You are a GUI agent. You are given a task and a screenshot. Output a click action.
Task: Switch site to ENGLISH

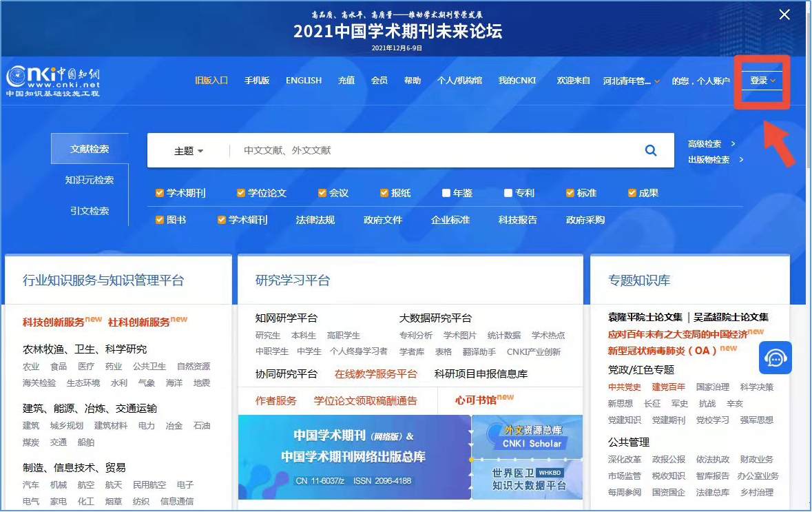tap(304, 81)
